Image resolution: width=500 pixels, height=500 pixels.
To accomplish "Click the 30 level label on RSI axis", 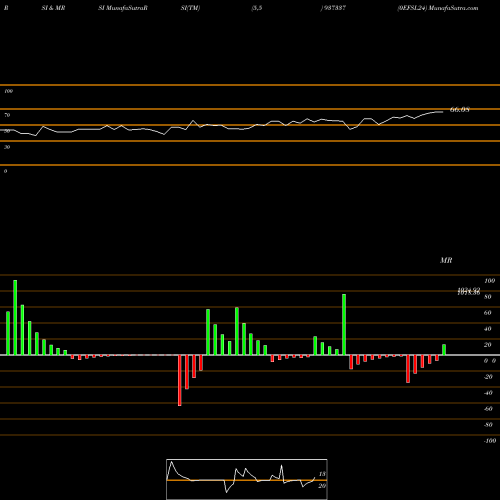I will coord(7,147).
